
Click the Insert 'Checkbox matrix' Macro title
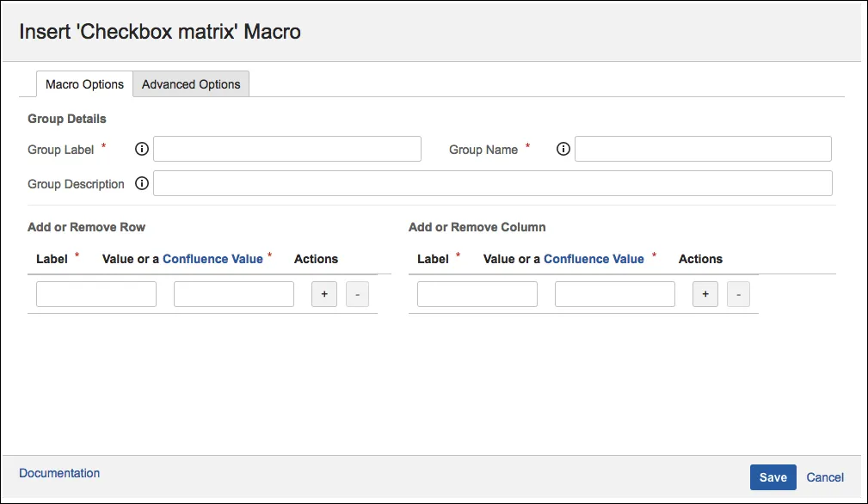tap(160, 32)
